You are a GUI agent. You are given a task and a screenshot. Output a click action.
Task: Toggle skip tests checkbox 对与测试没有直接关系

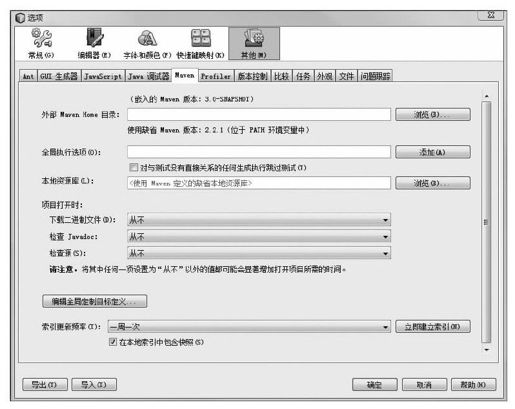(133, 167)
